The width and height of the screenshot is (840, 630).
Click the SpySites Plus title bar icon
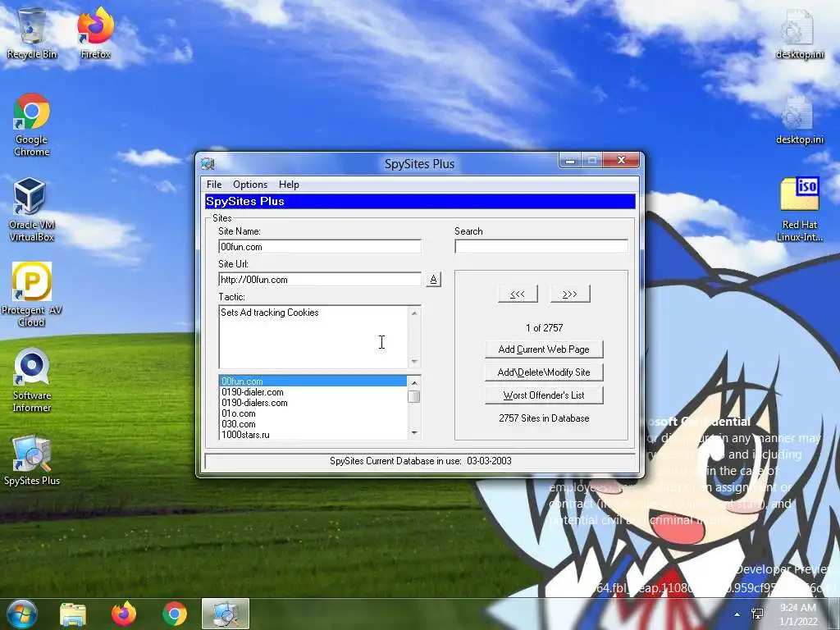[208, 163]
